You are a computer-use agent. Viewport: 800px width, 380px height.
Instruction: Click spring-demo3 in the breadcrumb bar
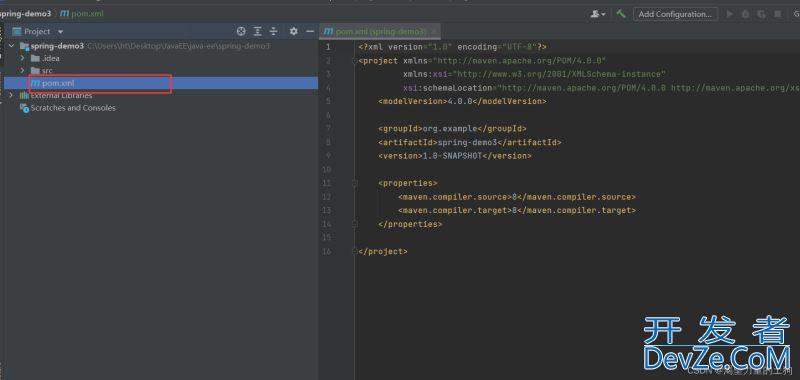[x=26, y=14]
